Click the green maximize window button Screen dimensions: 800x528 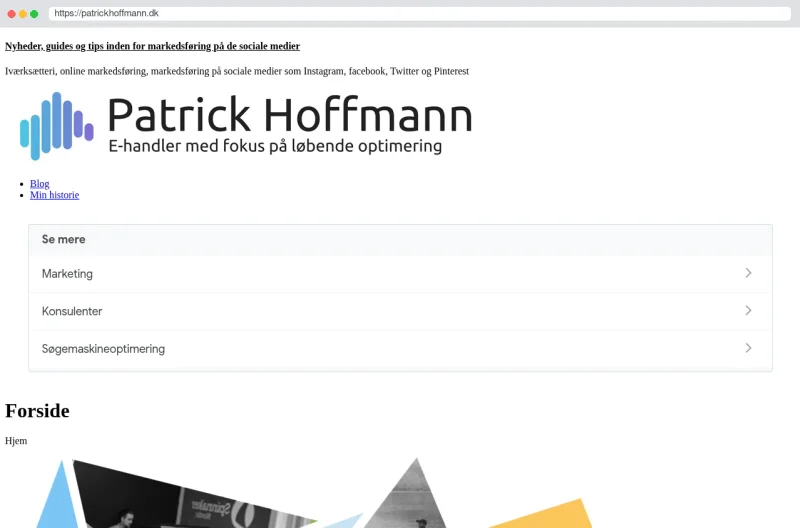[34, 14]
